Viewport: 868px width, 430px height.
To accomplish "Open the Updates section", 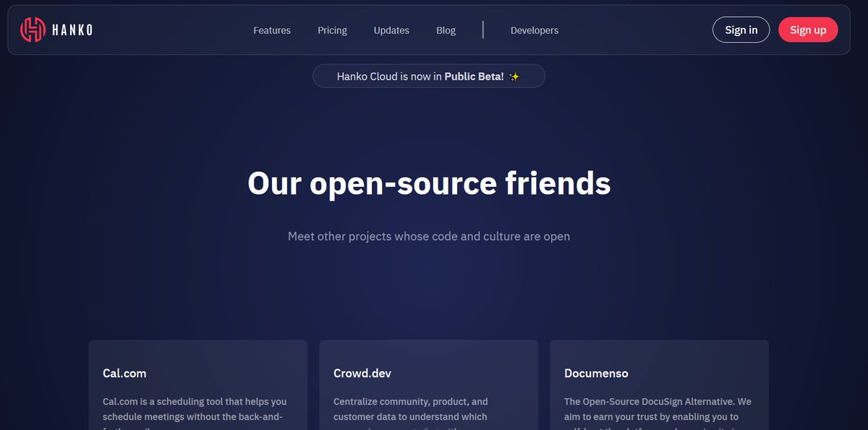I will (x=391, y=30).
